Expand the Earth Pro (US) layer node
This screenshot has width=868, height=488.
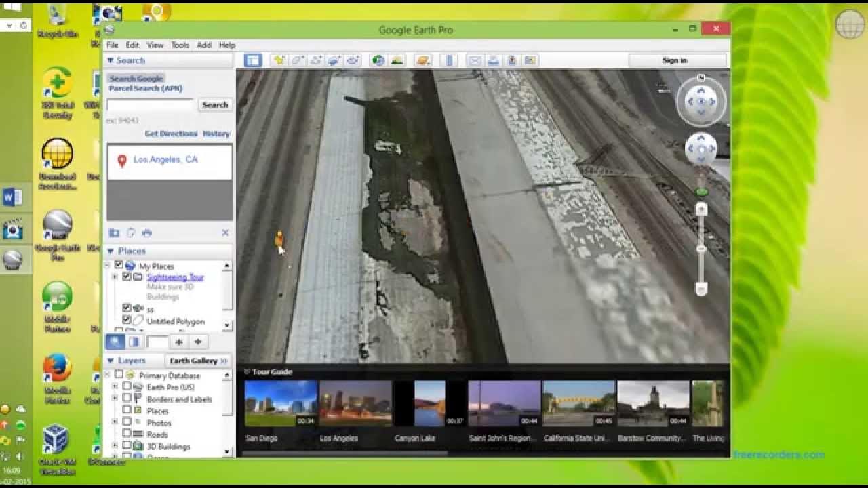point(115,386)
